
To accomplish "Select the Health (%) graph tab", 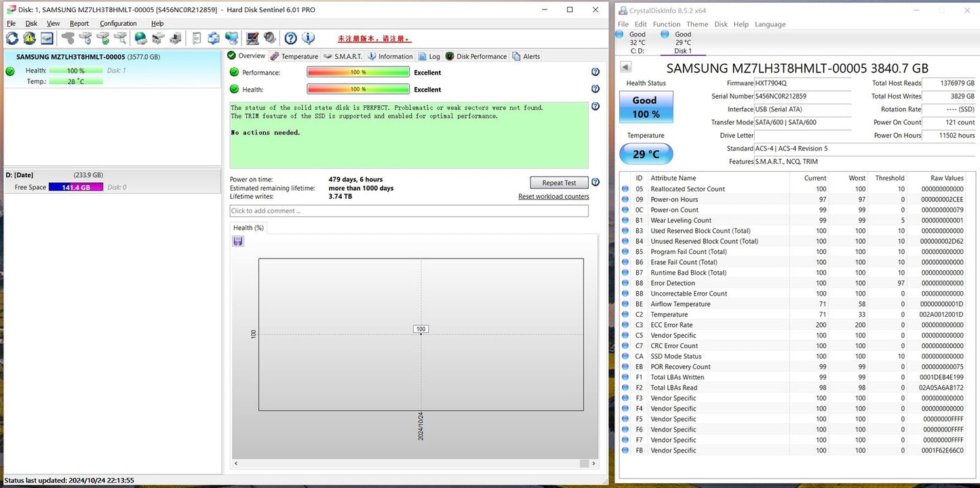I will [248, 227].
